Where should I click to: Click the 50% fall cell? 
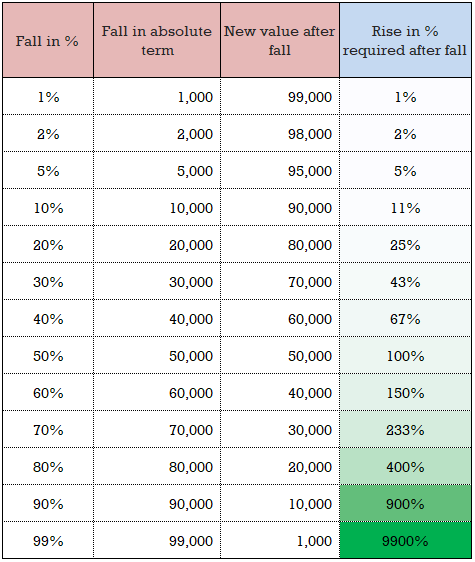[x=48, y=355]
